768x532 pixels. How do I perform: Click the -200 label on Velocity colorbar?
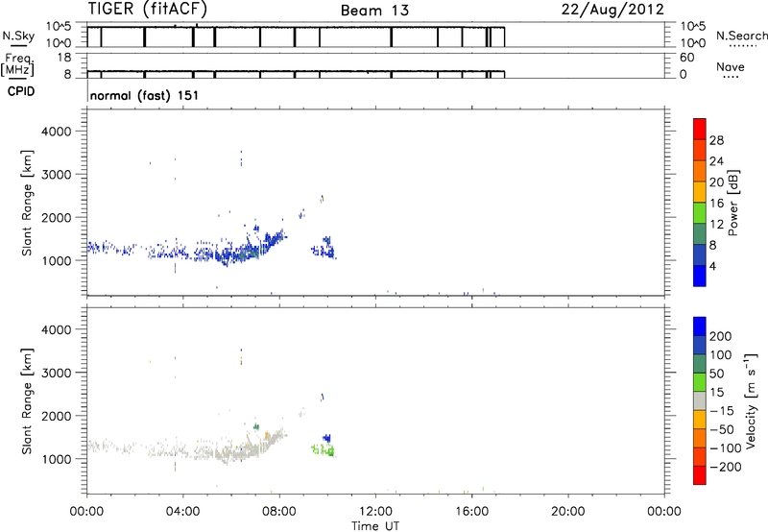pos(726,467)
